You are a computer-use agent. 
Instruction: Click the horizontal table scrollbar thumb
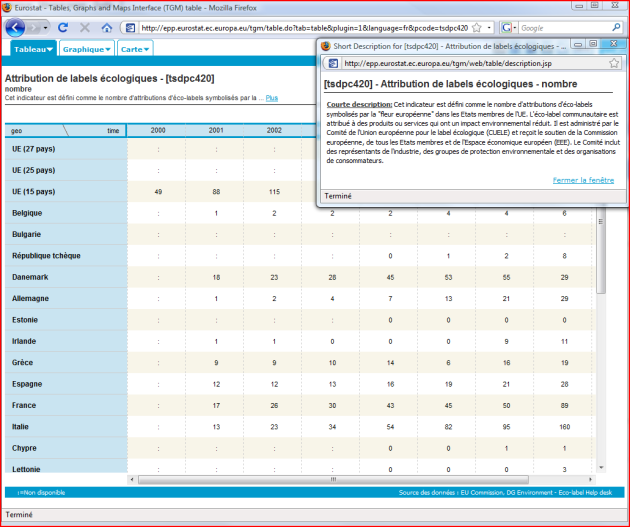point(333,479)
